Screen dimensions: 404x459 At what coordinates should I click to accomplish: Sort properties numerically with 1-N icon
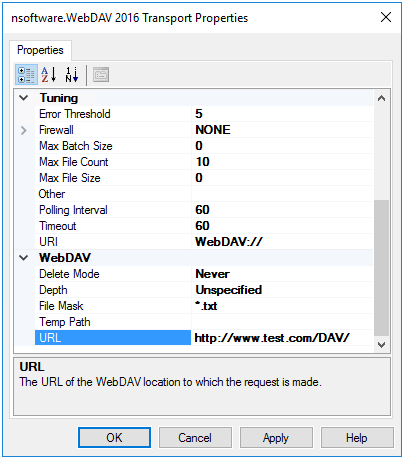72,75
